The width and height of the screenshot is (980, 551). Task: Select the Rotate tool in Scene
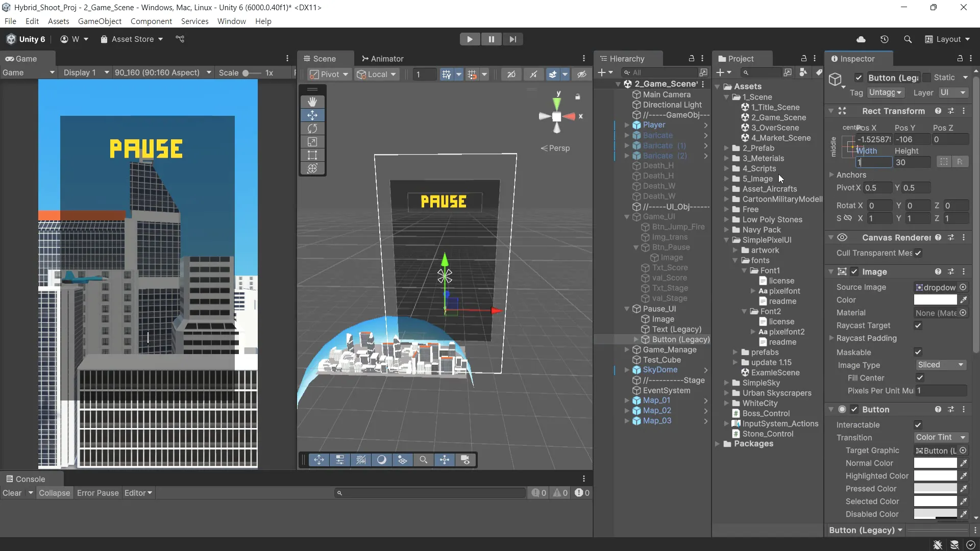click(x=312, y=129)
